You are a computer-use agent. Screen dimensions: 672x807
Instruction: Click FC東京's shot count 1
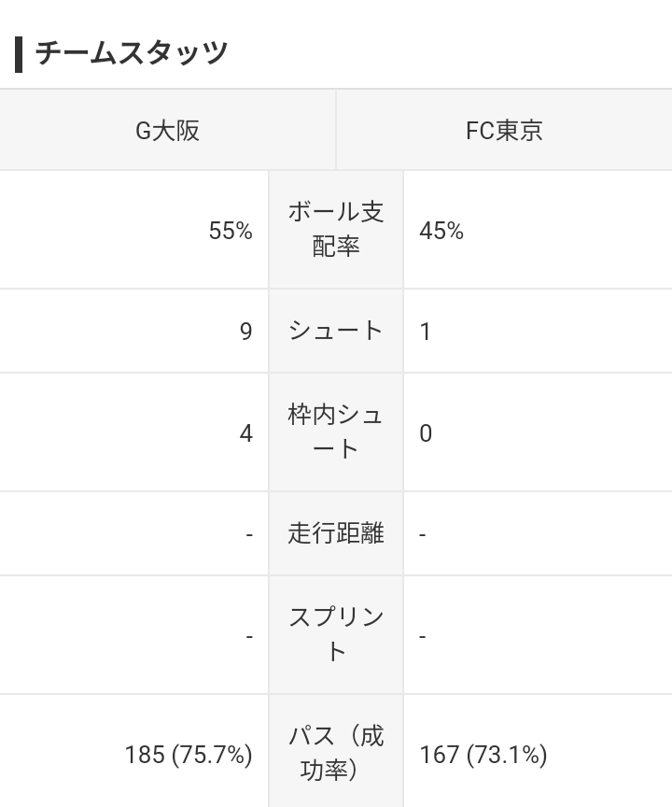[x=426, y=332]
